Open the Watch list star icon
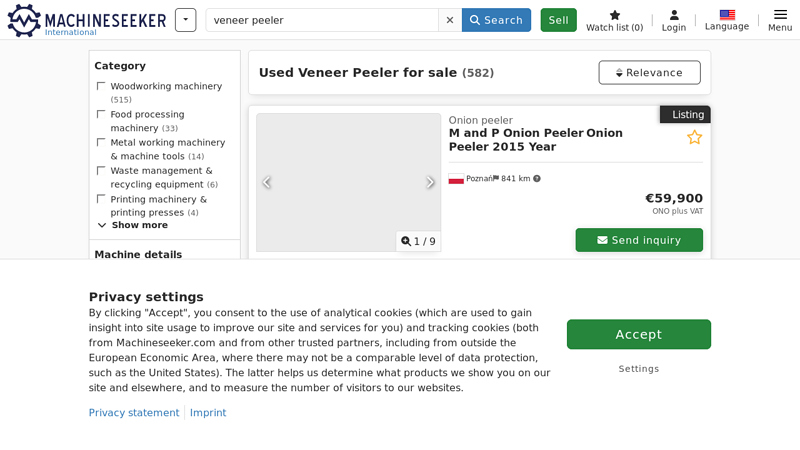 point(614,16)
